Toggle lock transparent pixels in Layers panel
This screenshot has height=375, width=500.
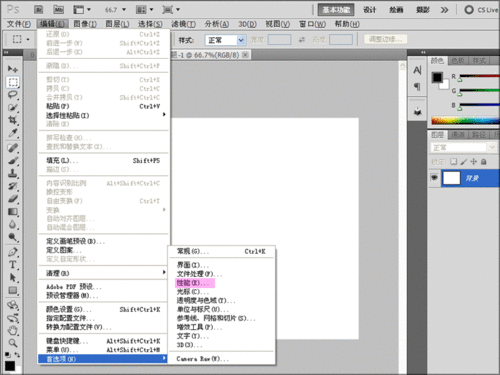click(x=454, y=162)
